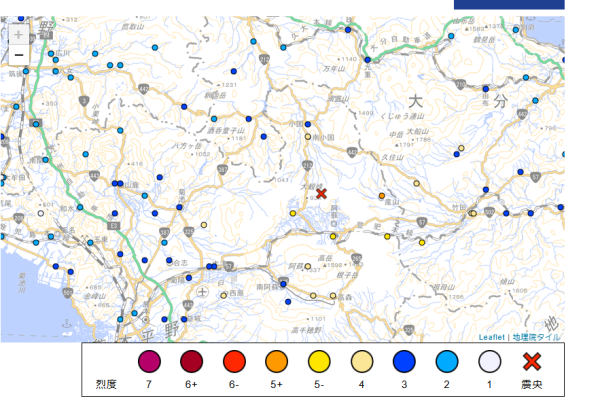This screenshot has height=403, width=600.
Task: Click the 高千穂野 map label
Action: coord(307,330)
